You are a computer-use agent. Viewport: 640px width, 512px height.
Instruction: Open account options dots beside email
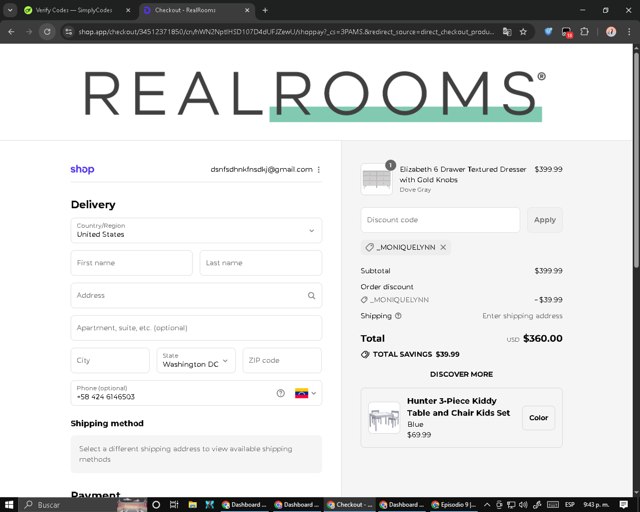[x=319, y=169]
